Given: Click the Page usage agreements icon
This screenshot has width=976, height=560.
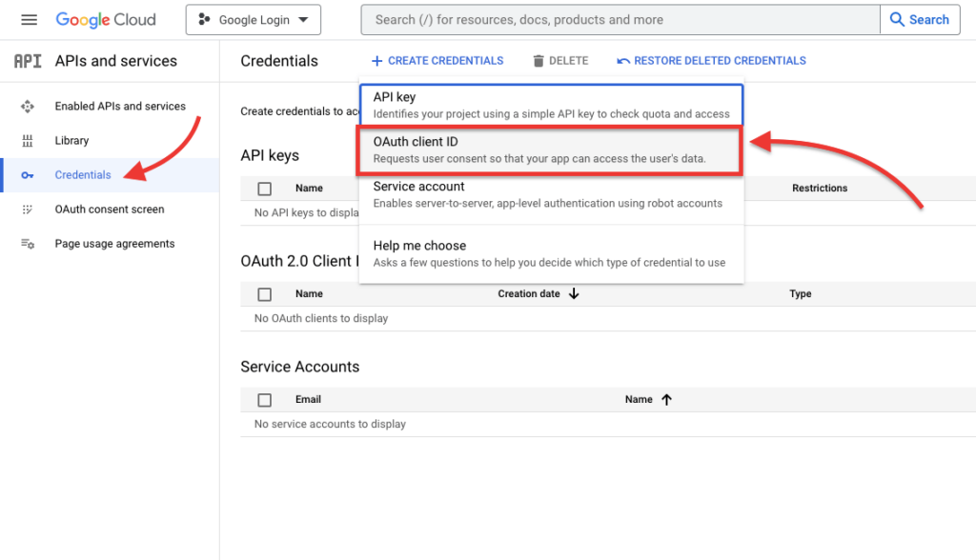Looking at the screenshot, I should point(28,244).
